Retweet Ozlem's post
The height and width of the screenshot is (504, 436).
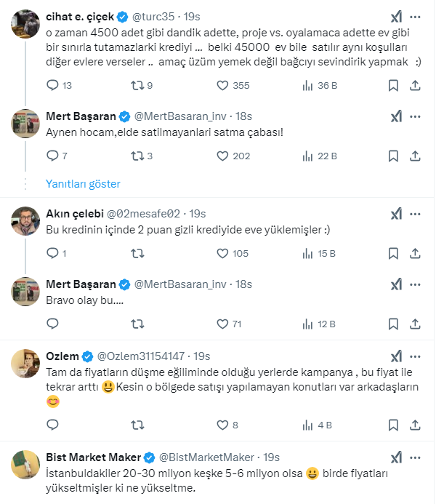point(136,425)
